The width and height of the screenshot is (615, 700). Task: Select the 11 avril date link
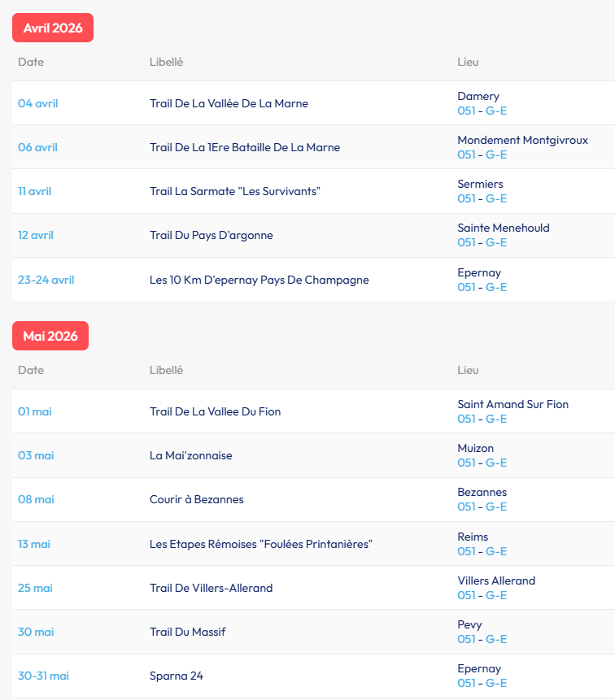35,191
